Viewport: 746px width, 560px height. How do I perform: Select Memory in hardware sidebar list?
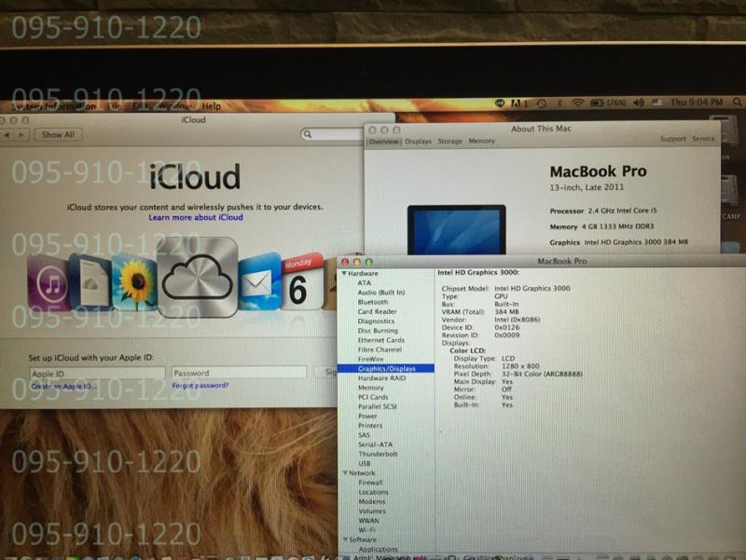tap(370, 388)
